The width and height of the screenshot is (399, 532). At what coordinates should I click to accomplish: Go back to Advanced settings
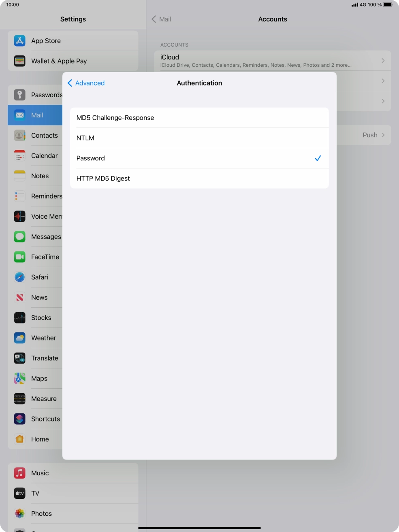86,83
